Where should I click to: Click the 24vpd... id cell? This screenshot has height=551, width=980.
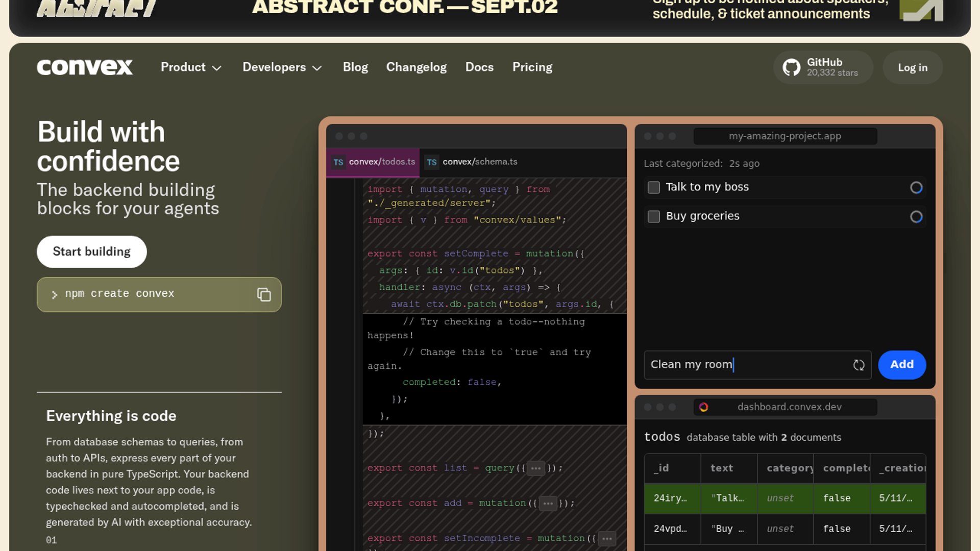672,529
